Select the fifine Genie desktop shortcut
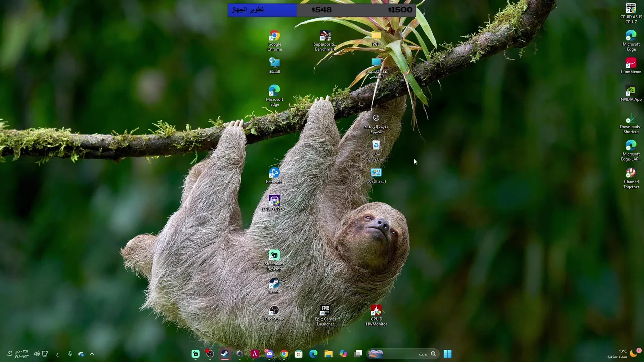This screenshot has height=362, width=644. (x=631, y=66)
